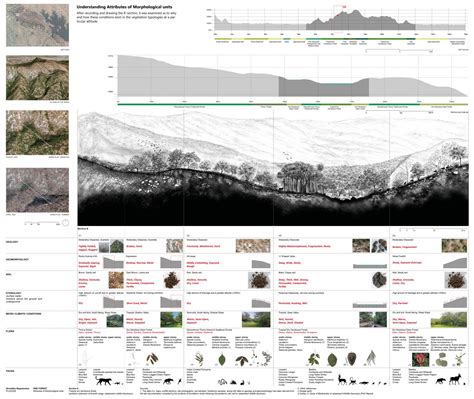
Task: Click the monkey silhouette beside the deer
Action: 353,381
